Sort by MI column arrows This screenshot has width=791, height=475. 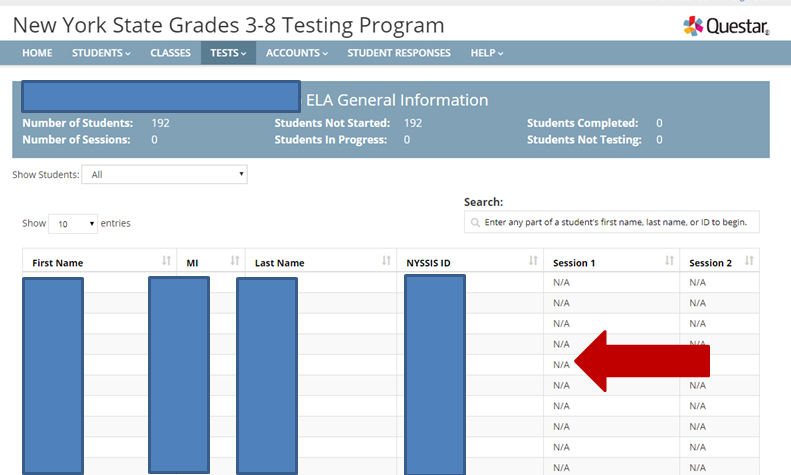tap(235, 261)
